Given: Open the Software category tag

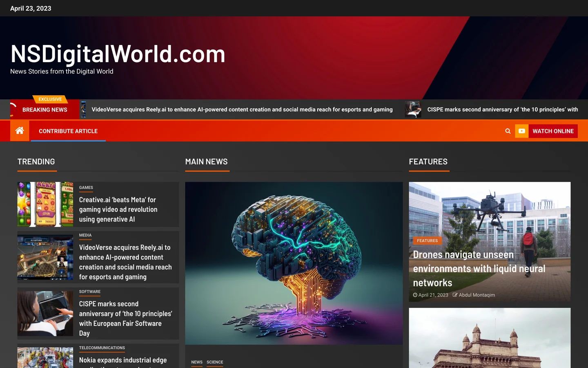Looking at the screenshot, I should pyautogui.click(x=90, y=292).
